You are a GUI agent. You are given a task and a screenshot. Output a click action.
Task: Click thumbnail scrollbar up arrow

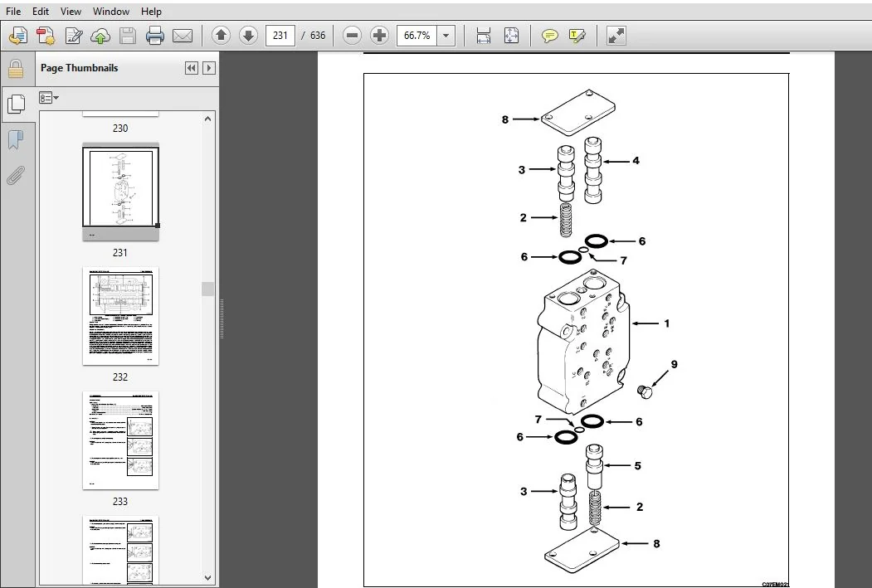(207, 119)
